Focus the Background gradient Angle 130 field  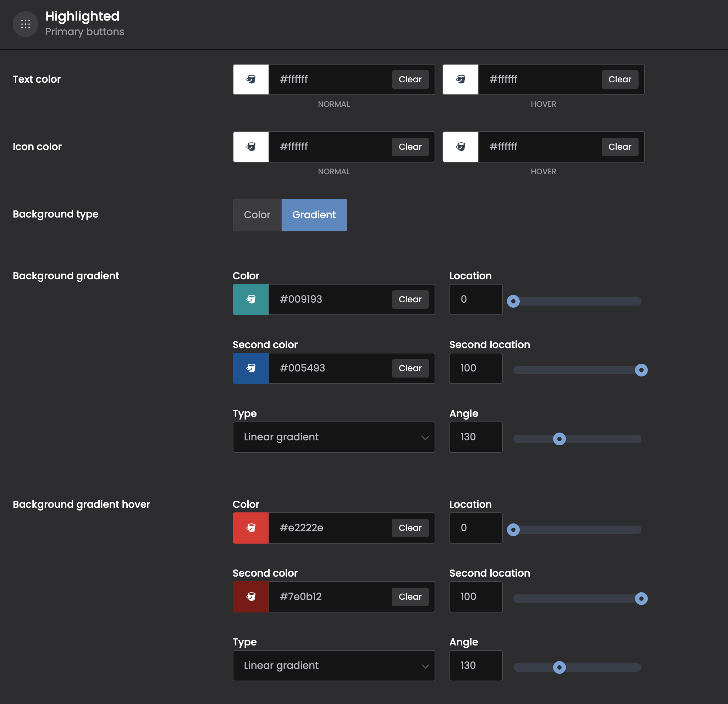475,437
